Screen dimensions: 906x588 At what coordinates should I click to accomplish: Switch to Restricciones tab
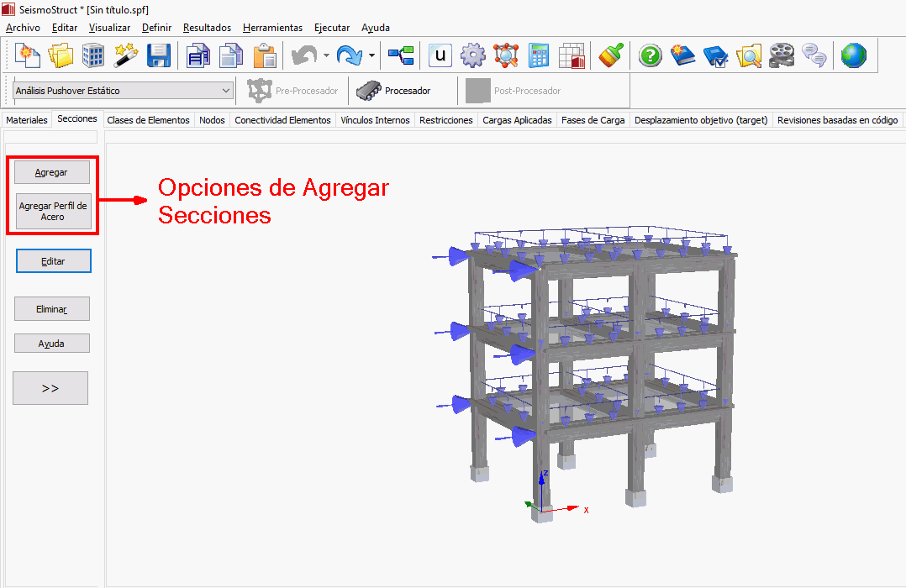coord(446,120)
